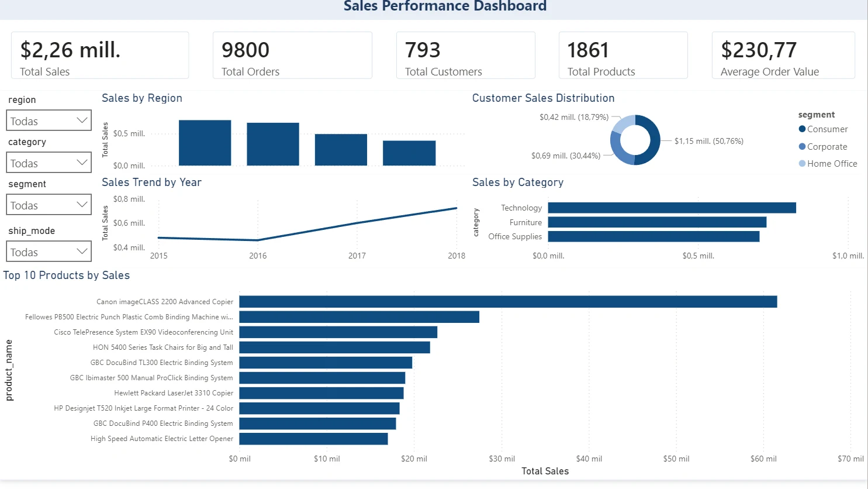868x489 pixels.
Task: Click the Sales Performance Dashboard header title
Action: (445, 6)
